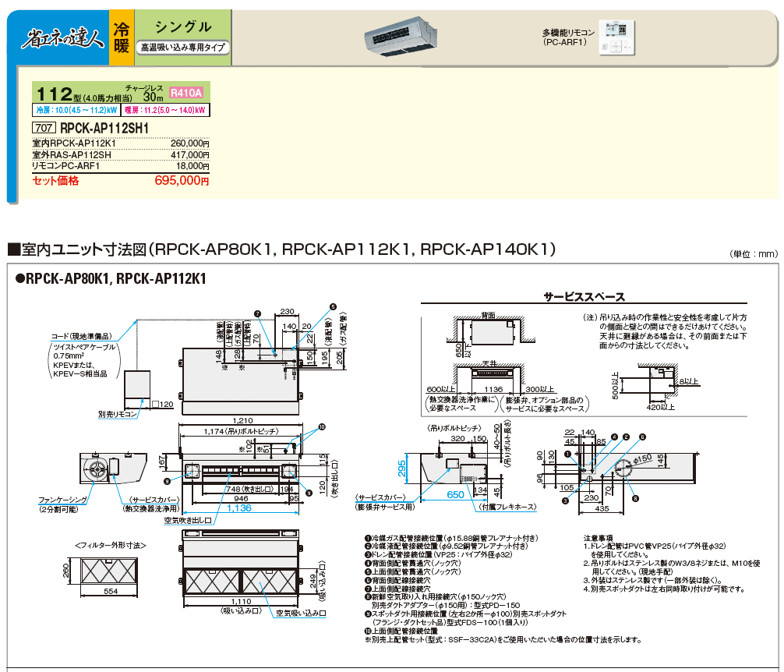The width and height of the screenshot is (784, 672).
Task: Click note 4.別売スポットダクト line
Action: (664, 589)
